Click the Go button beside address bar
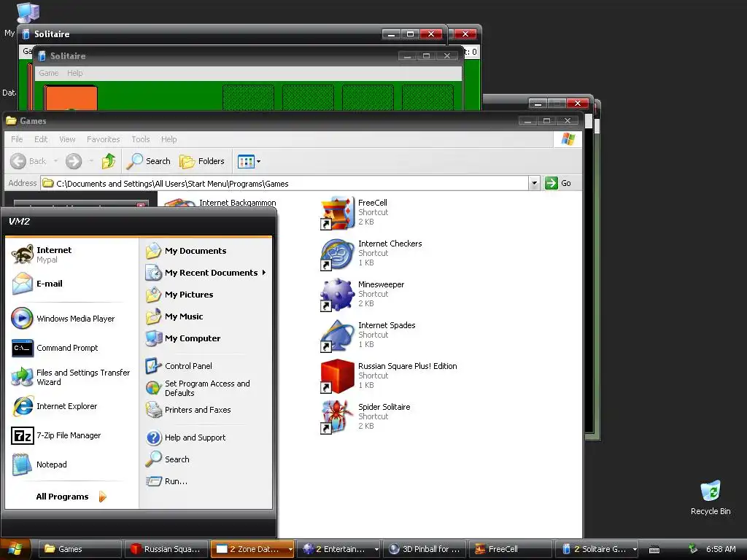Image resolution: width=747 pixels, height=560 pixels. (x=558, y=183)
